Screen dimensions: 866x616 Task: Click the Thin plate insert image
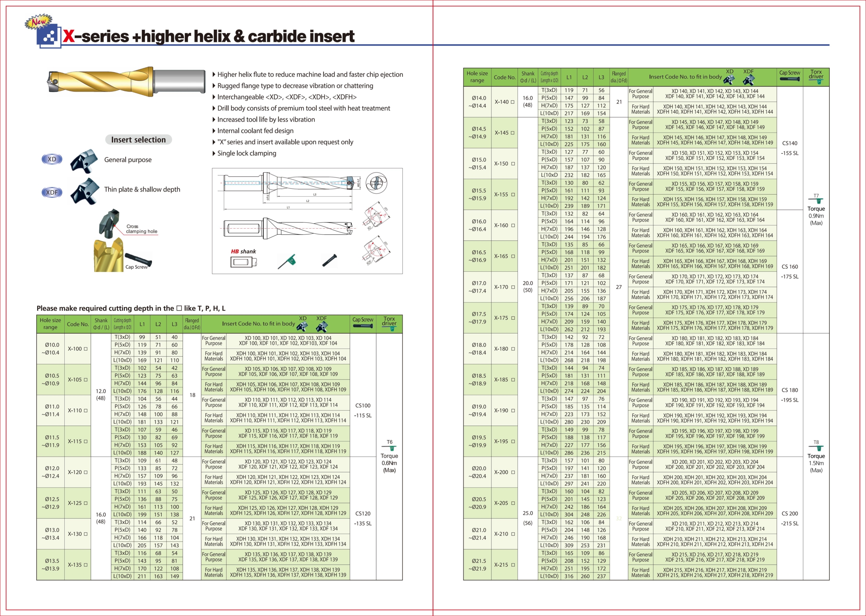point(84,191)
